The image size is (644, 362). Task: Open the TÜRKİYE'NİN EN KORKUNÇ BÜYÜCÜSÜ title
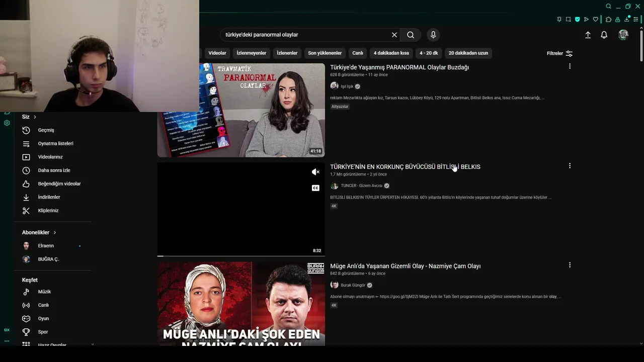pos(405,167)
